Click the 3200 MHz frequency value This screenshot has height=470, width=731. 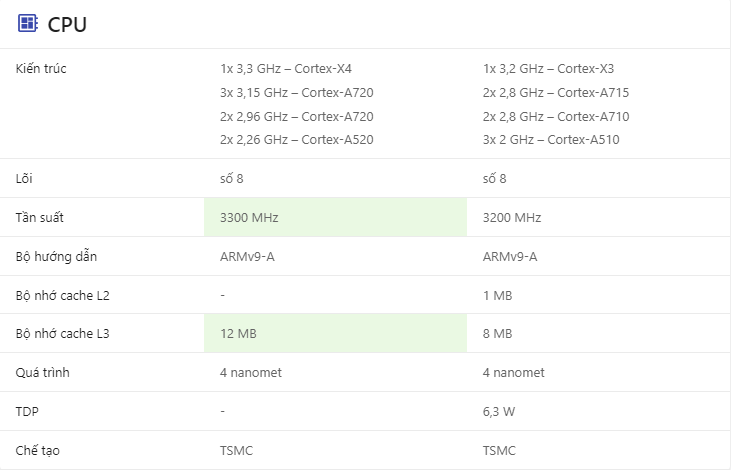(513, 217)
